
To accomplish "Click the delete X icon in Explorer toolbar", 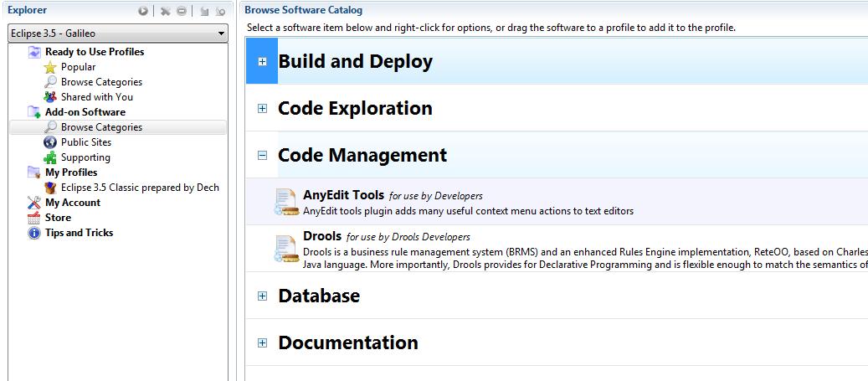I will (x=166, y=11).
